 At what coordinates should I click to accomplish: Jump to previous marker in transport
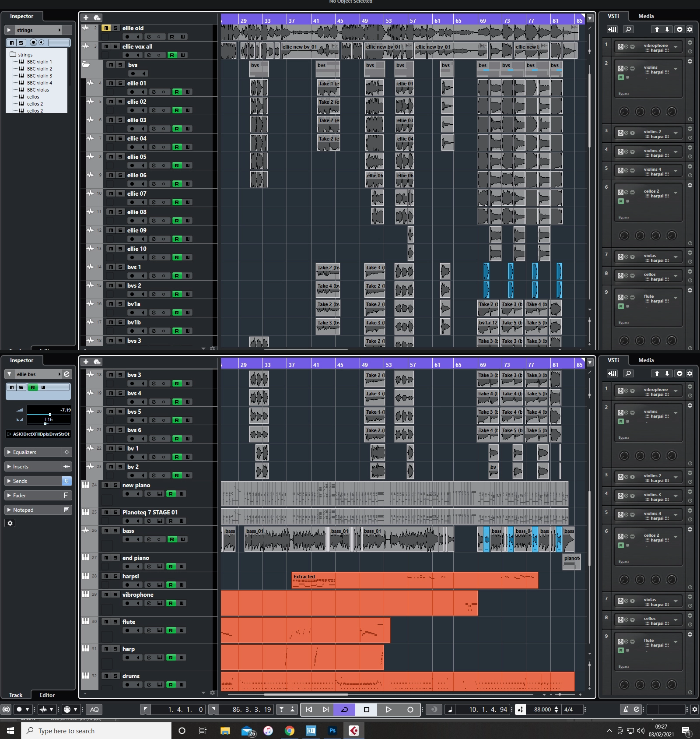tap(309, 709)
